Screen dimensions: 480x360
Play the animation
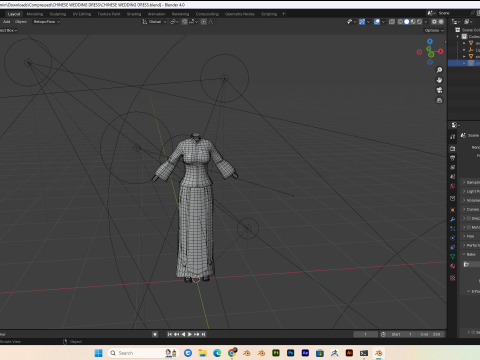[x=190, y=334]
